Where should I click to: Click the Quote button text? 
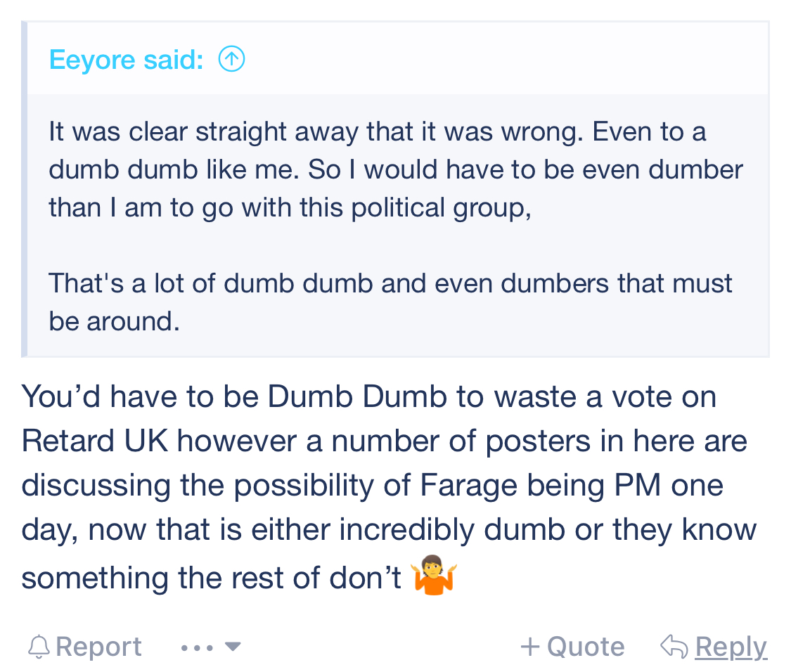click(x=586, y=647)
